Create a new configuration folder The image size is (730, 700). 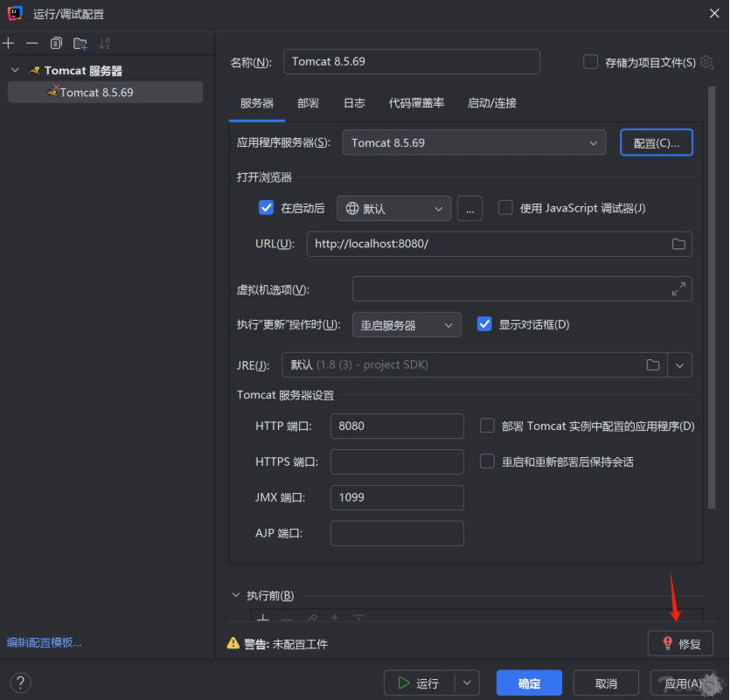pyautogui.click(x=80, y=44)
